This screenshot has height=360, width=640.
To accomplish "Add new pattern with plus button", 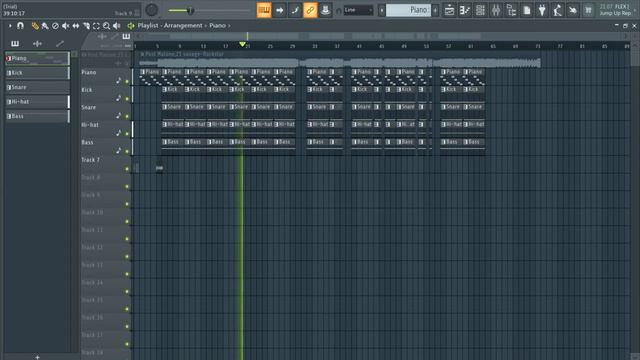I will point(37,357).
